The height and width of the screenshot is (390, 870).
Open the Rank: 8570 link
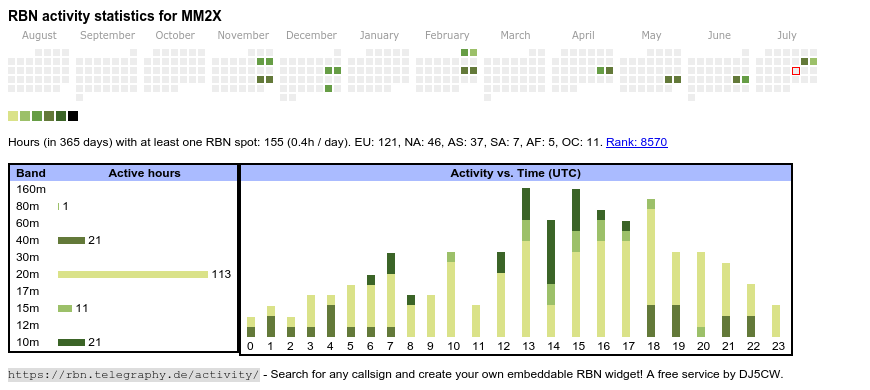tap(636, 142)
